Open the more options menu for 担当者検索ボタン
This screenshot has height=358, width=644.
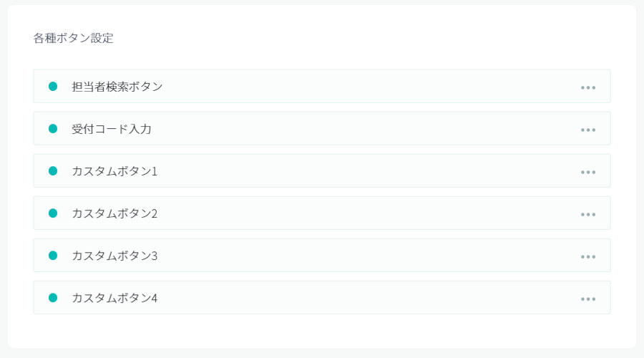(x=588, y=87)
